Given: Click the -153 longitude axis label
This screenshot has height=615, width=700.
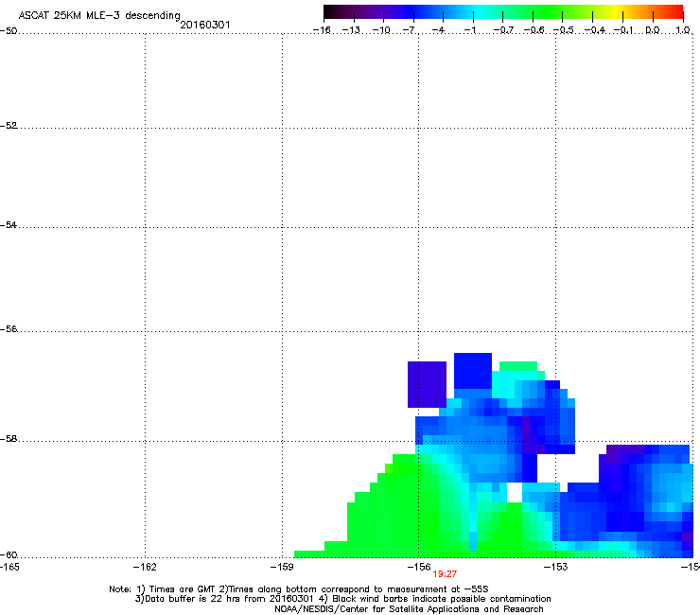Looking at the screenshot, I should click(556, 567).
